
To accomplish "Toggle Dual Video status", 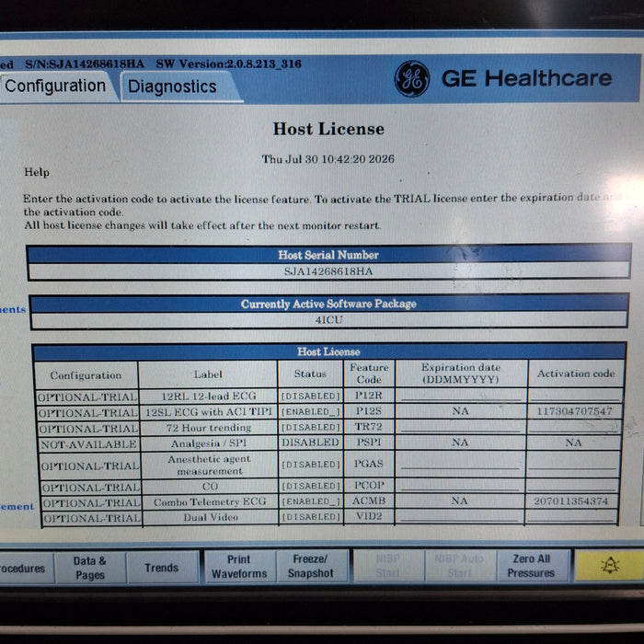I will (x=311, y=517).
